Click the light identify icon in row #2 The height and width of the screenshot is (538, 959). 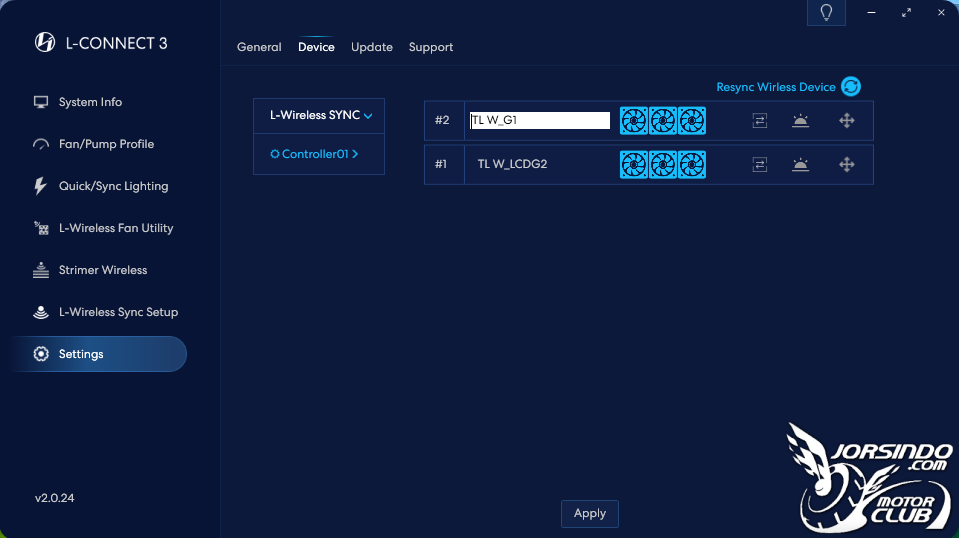(x=800, y=120)
